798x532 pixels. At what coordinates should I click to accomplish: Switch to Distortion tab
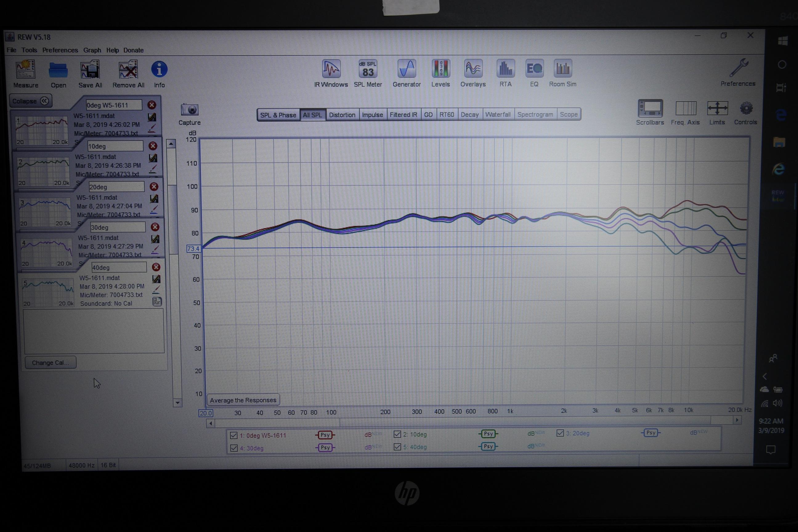click(x=342, y=115)
